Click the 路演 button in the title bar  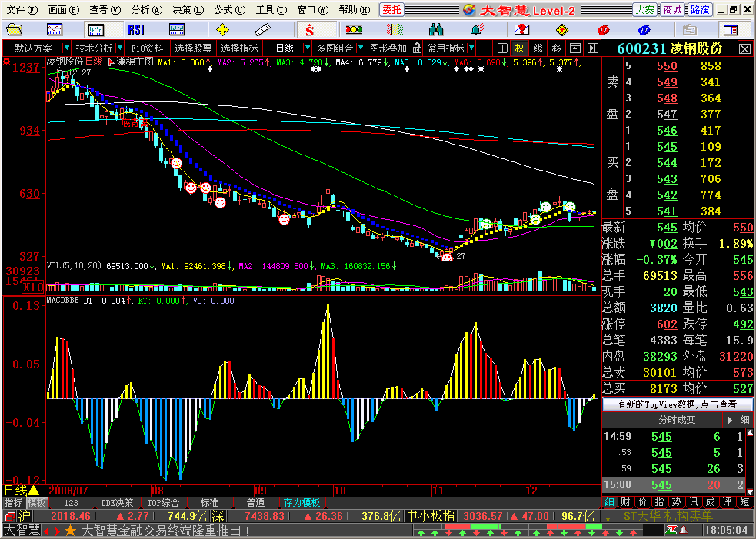coord(700,10)
